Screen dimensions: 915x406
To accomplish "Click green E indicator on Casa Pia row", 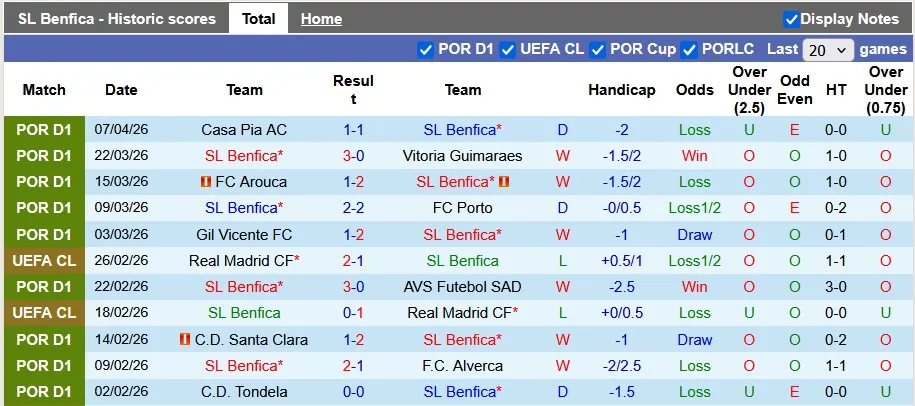I will click(x=795, y=130).
